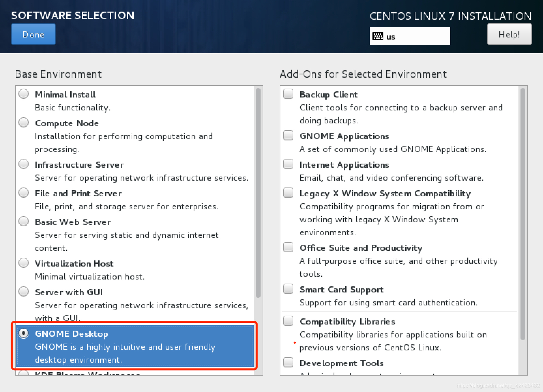Viewport: 543px width, 392px height.
Task: Choose Infrastructure Server base environment radio
Action: (24, 164)
